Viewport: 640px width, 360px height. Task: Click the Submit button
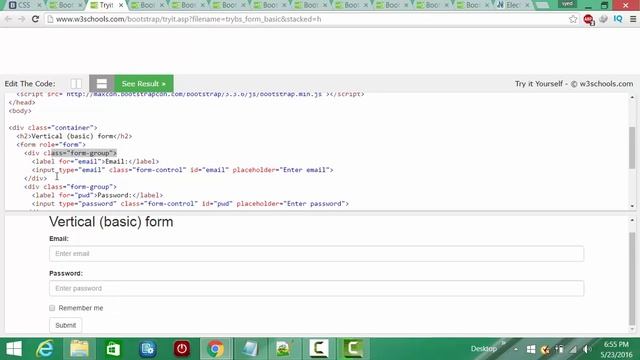pyautogui.click(x=66, y=325)
